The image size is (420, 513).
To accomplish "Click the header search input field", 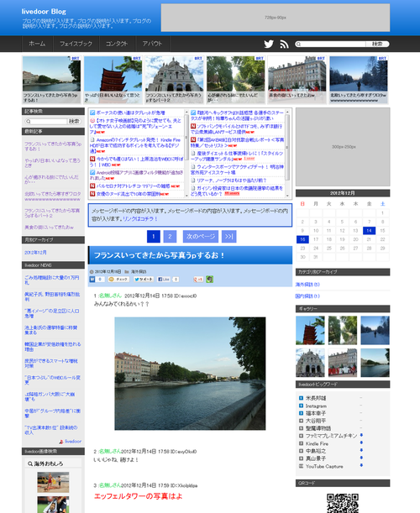I will (330, 44).
